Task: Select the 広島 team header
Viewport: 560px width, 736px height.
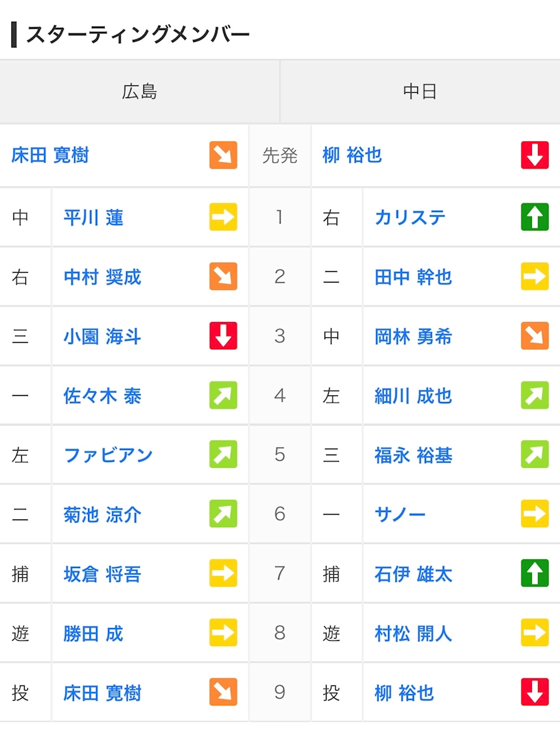Action: click(139, 91)
